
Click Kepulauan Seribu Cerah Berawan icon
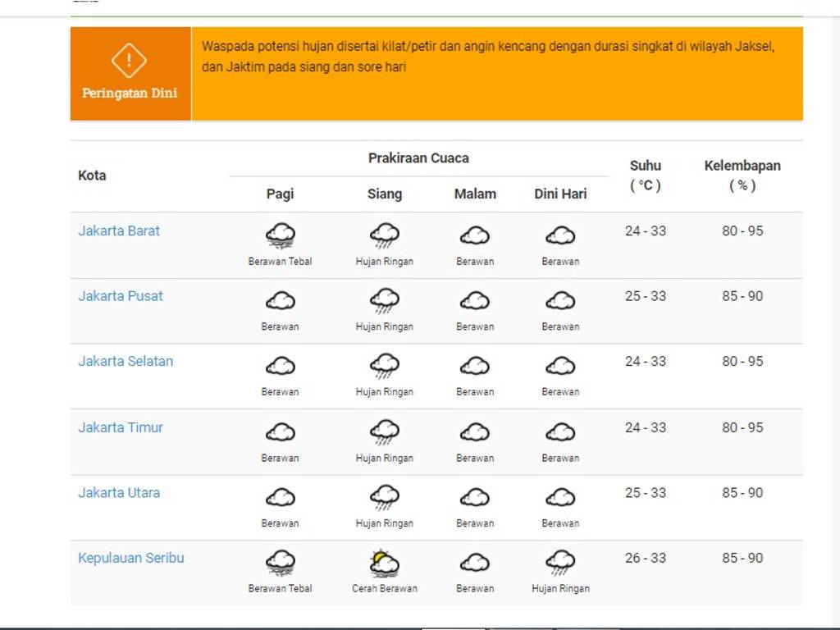pyautogui.click(x=384, y=564)
